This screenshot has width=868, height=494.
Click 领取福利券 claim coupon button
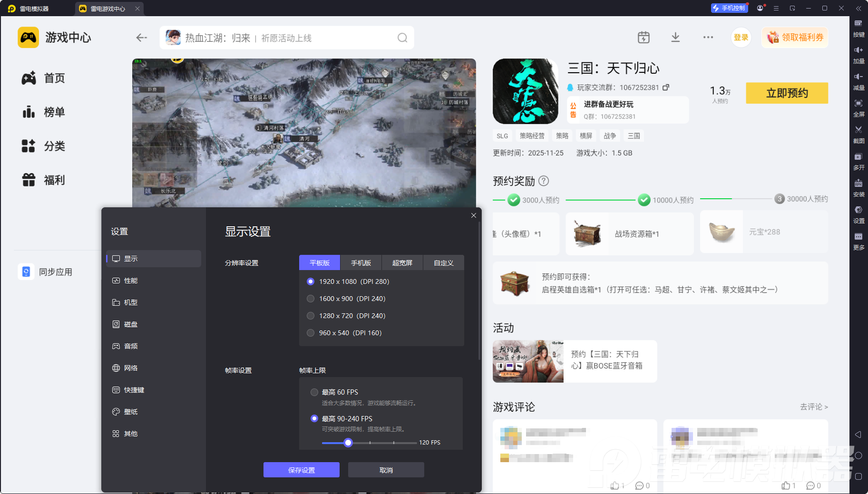pyautogui.click(x=795, y=38)
